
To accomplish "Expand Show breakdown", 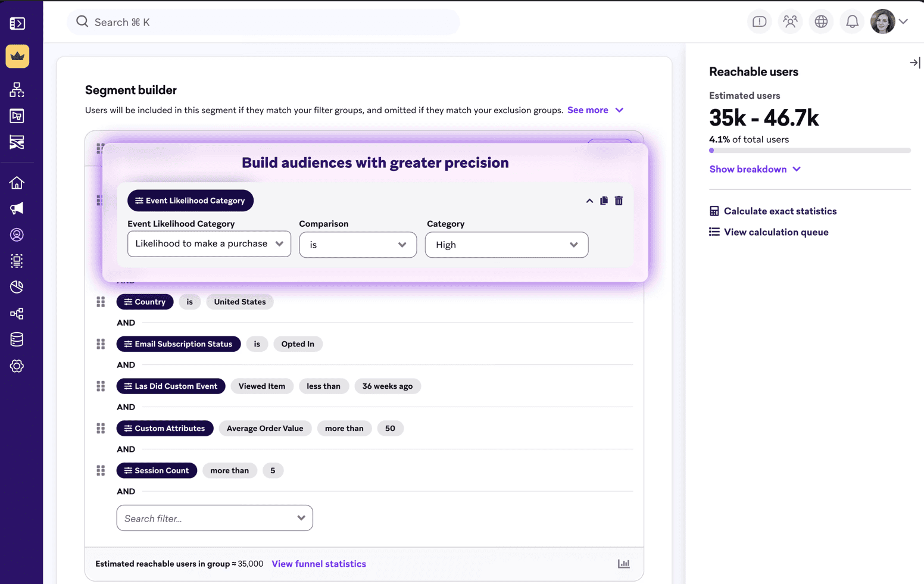I will (x=755, y=169).
